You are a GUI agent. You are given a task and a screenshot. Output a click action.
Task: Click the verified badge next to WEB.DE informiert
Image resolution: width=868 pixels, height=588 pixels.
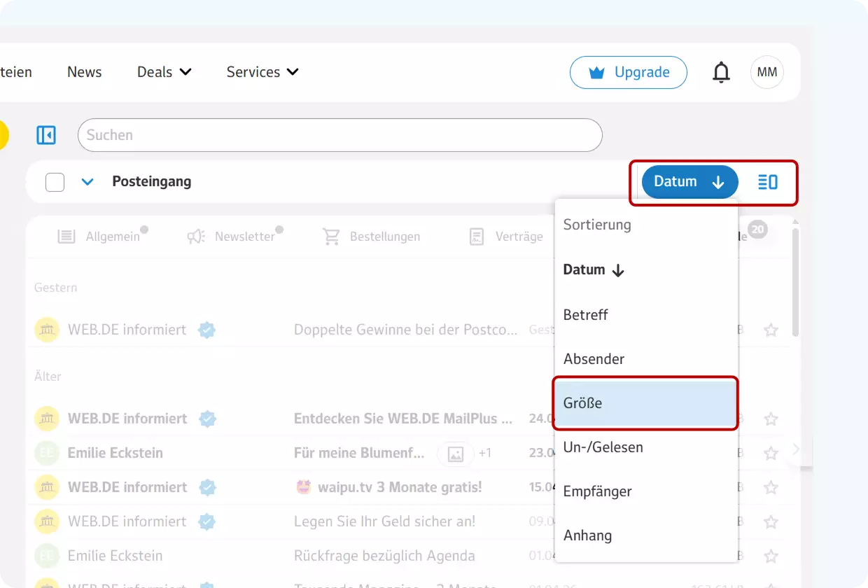[207, 329]
